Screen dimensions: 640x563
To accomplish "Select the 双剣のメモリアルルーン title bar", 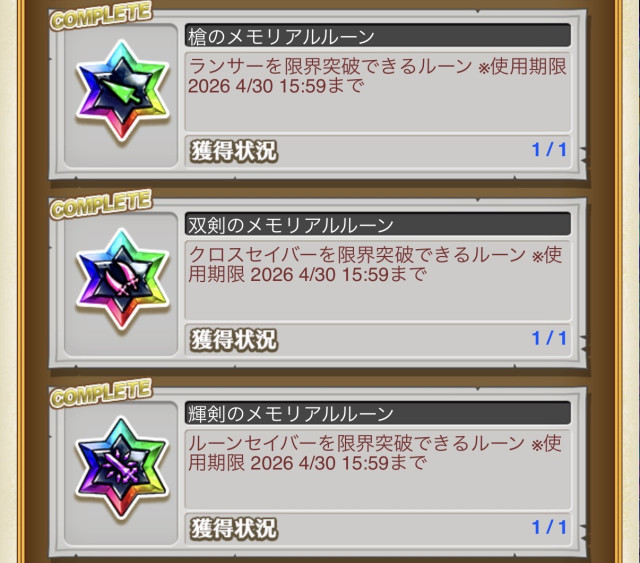I will click(378, 224).
